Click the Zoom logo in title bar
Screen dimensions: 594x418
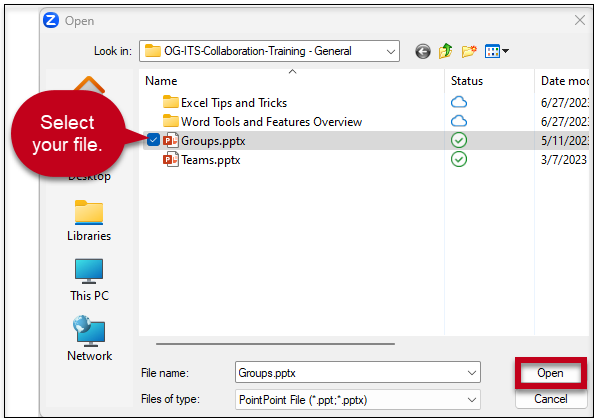pyautogui.click(x=51, y=20)
